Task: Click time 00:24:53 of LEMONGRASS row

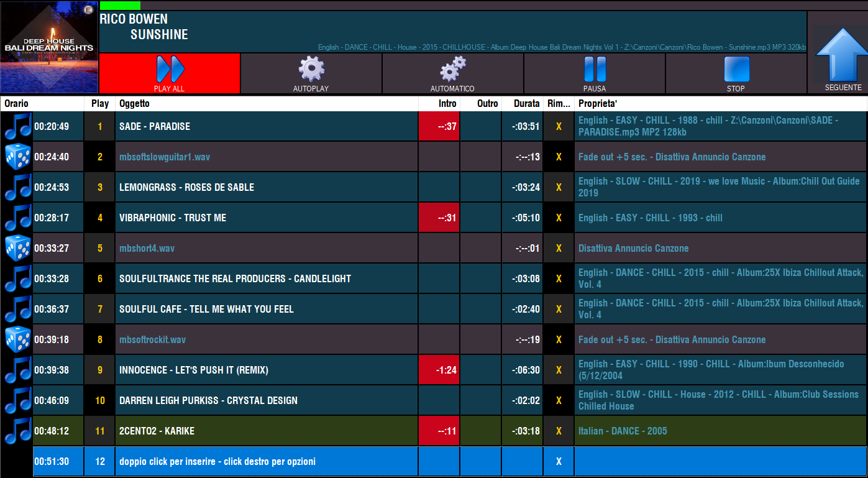Action: [x=52, y=187]
